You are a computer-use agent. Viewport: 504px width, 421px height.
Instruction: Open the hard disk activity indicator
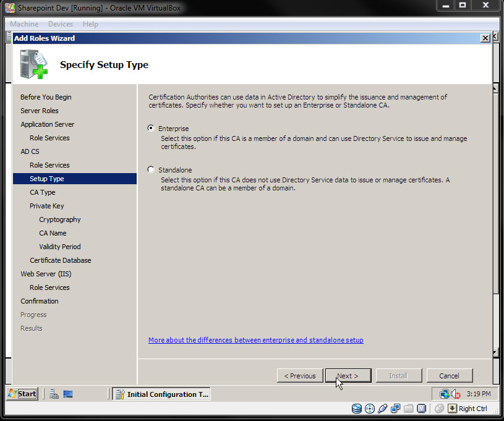tap(356, 409)
